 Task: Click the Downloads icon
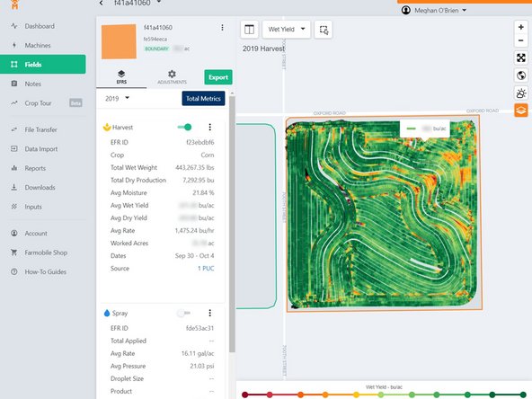[x=14, y=187]
